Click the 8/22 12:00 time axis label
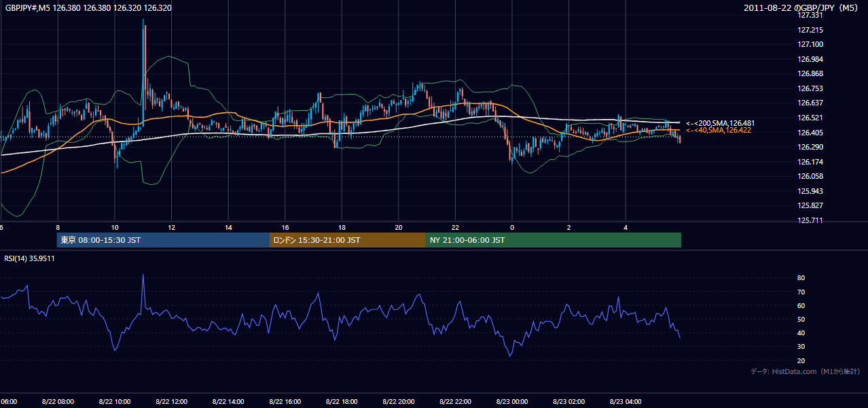Screen dimensions: 868x408 coord(171,402)
